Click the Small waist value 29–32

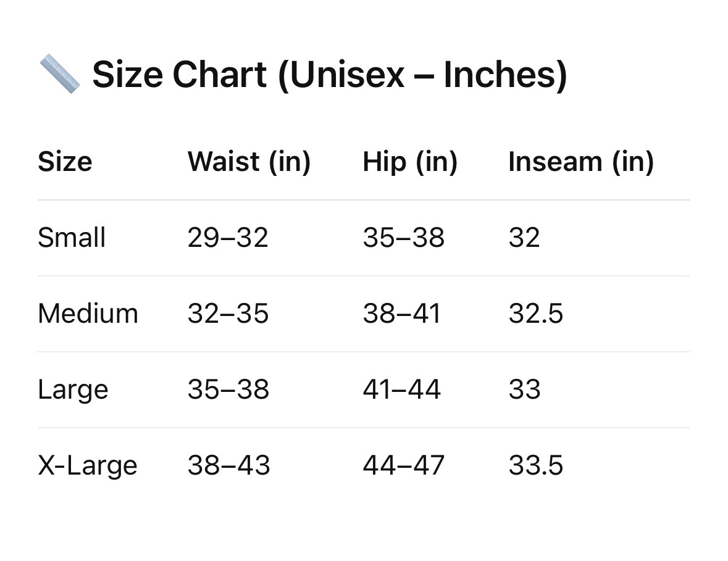pos(228,238)
